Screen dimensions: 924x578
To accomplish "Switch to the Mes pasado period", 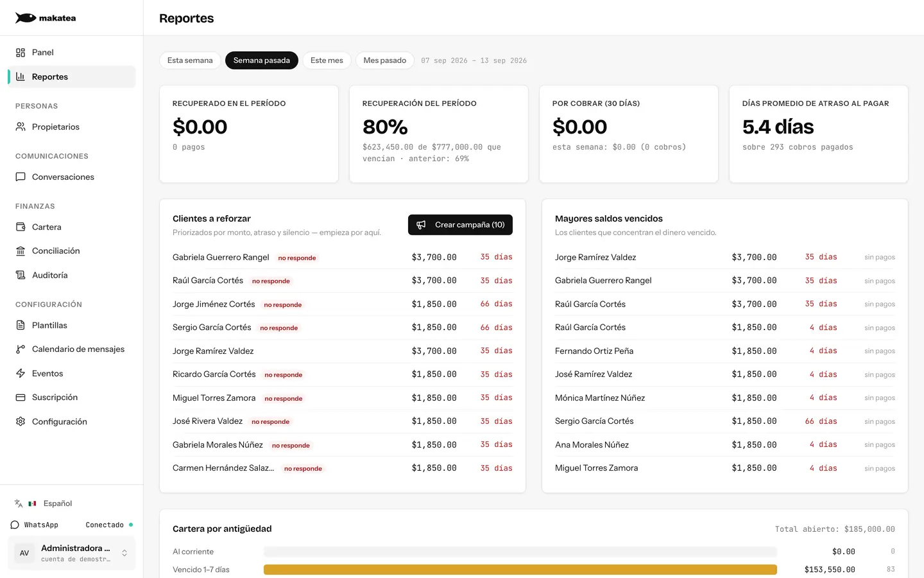I will pyautogui.click(x=385, y=60).
